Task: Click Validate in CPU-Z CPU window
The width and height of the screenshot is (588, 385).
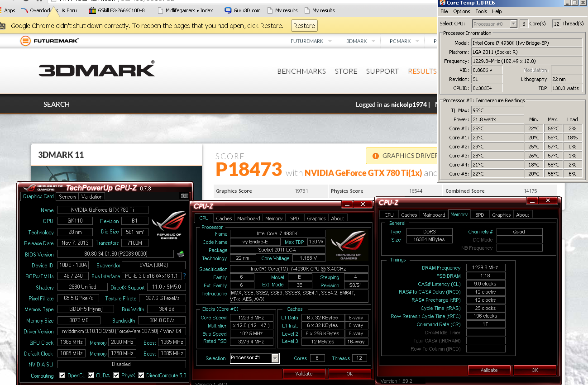Action: pyautogui.click(x=304, y=374)
